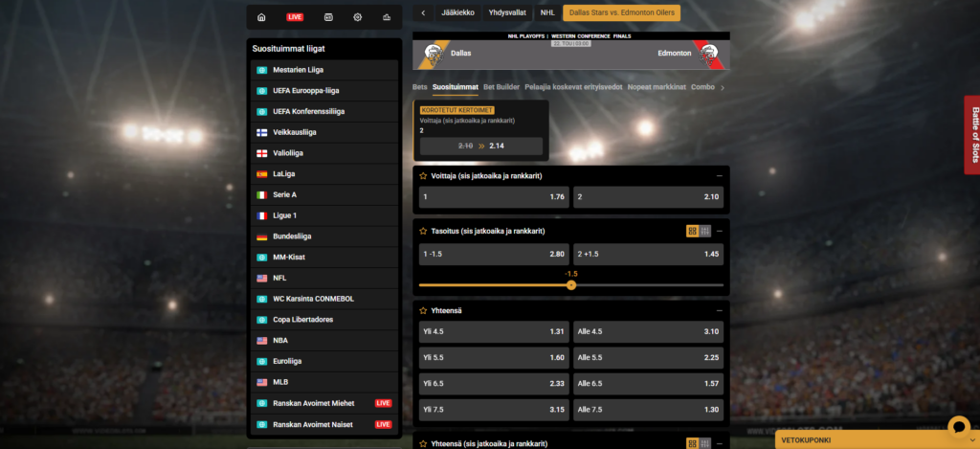Viewport: 980px width, 449px height.
Task: Switch Tasoitus market to list view
Action: coord(705,232)
